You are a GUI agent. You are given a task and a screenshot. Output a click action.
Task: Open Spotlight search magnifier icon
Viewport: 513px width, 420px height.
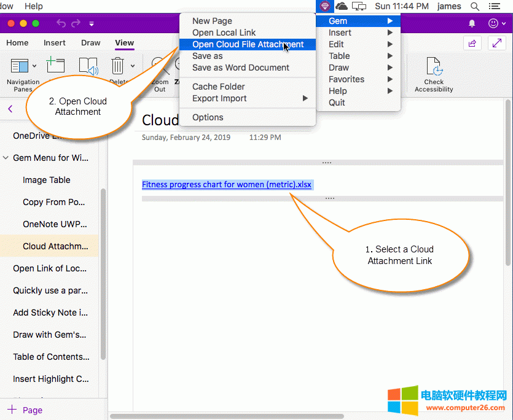(475, 6)
